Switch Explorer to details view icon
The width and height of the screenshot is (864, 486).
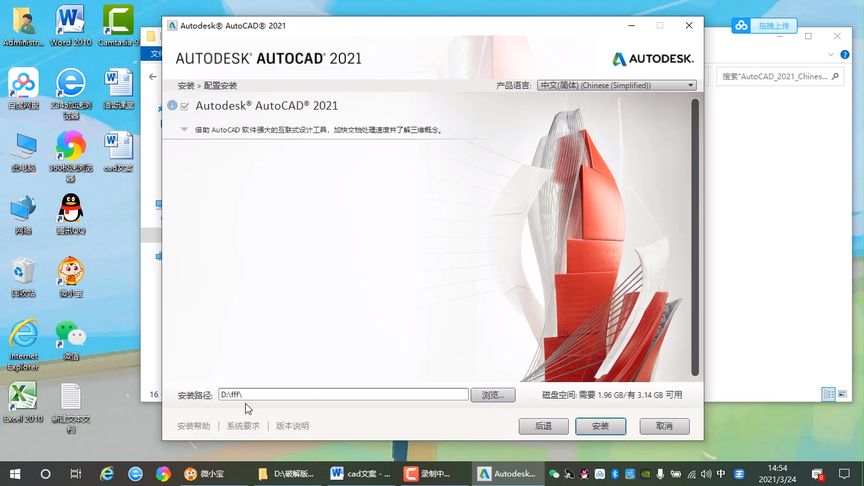click(828, 394)
